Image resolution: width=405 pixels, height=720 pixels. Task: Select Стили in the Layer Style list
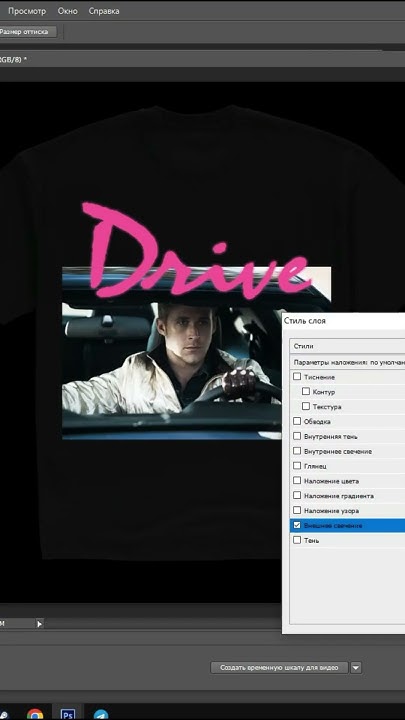coord(348,346)
